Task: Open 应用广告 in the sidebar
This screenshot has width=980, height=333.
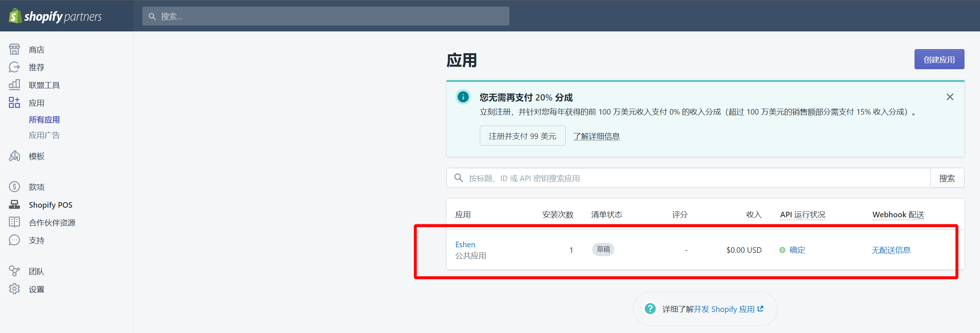Action: coord(44,135)
